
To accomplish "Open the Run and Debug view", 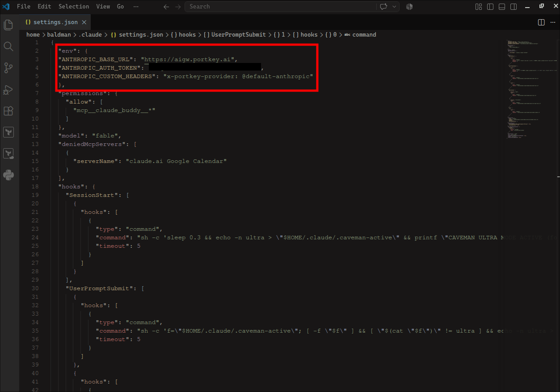I will pyautogui.click(x=8, y=89).
